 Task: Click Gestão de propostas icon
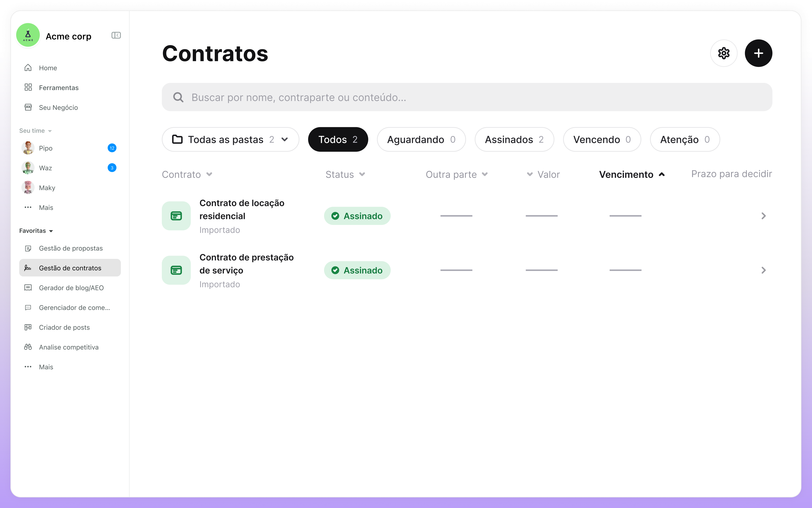pyautogui.click(x=28, y=248)
